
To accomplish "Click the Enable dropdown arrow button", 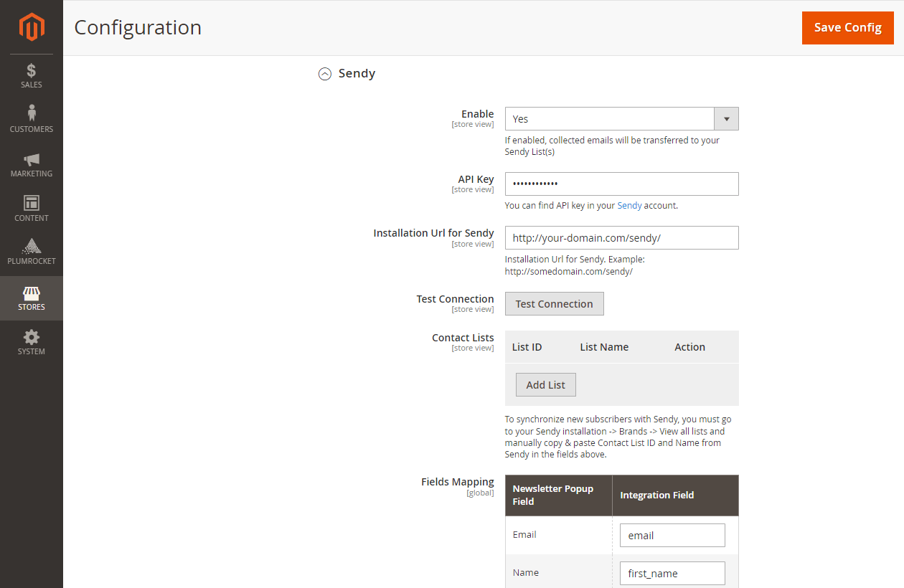I will (726, 119).
